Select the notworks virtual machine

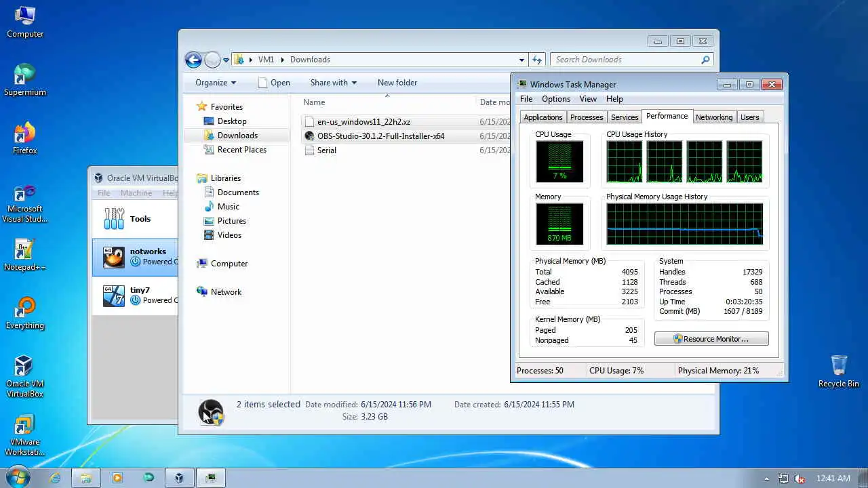pos(136,257)
